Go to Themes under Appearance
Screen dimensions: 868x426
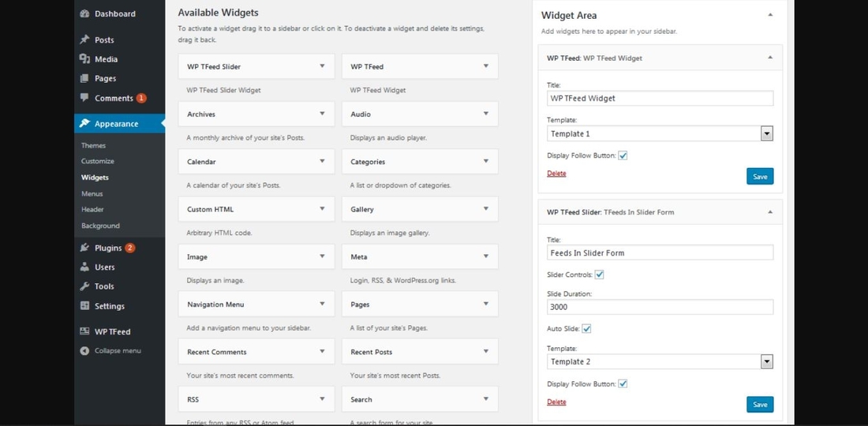93,145
